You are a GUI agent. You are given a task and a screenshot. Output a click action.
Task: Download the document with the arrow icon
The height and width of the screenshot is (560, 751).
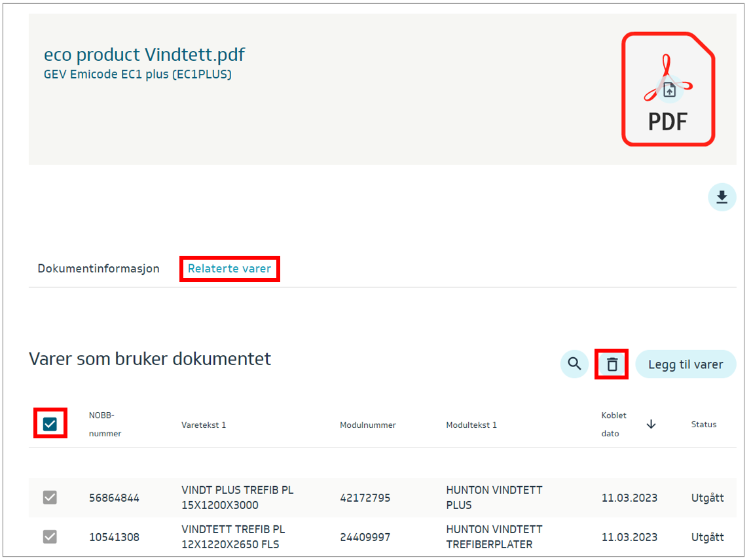tap(722, 197)
